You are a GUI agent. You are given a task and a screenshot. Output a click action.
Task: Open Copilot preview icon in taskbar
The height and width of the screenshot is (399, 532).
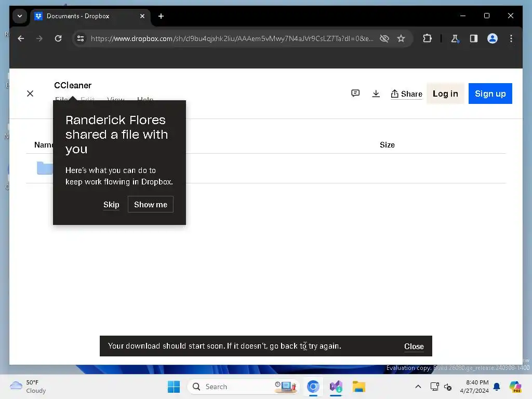click(515, 387)
